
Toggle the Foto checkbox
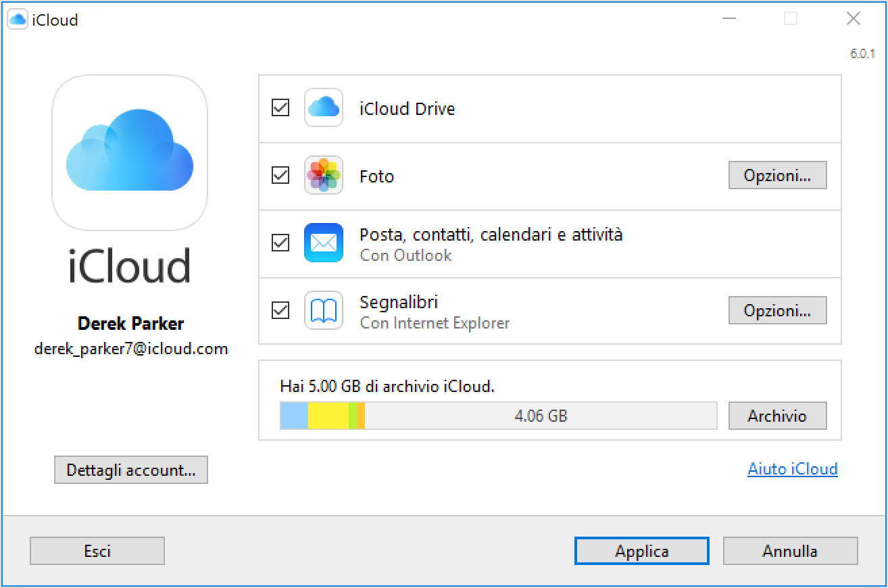coord(280,175)
